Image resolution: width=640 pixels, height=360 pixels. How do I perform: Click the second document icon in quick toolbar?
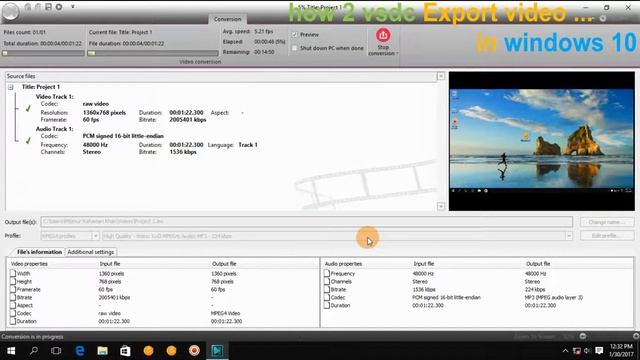[x=38, y=7]
